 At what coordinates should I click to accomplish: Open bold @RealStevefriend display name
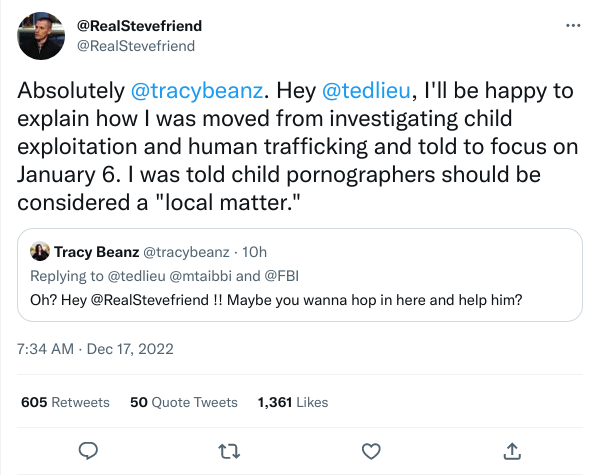tap(140, 26)
